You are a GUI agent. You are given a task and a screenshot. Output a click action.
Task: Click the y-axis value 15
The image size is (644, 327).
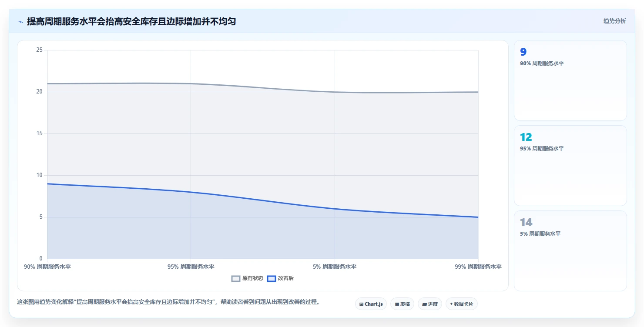point(39,133)
